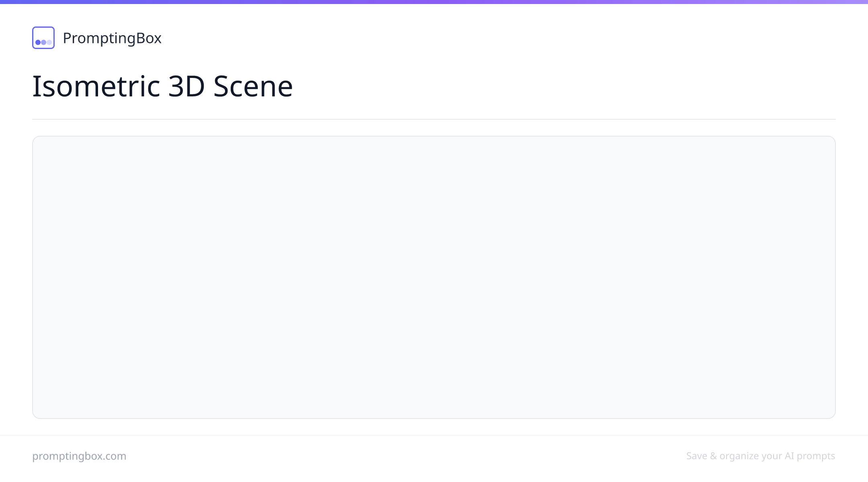Open the promptingbox.com footer link
This screenshot has height=482, width=868.
(79, 456)
